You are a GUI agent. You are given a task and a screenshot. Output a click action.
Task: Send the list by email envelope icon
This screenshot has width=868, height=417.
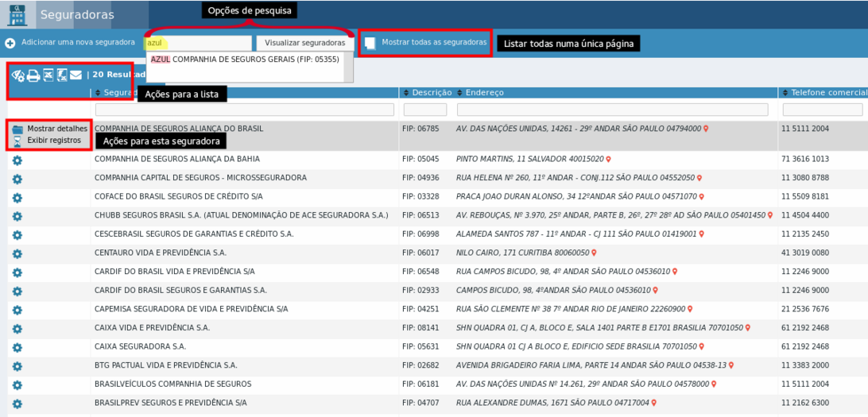[x=76, y=75]
